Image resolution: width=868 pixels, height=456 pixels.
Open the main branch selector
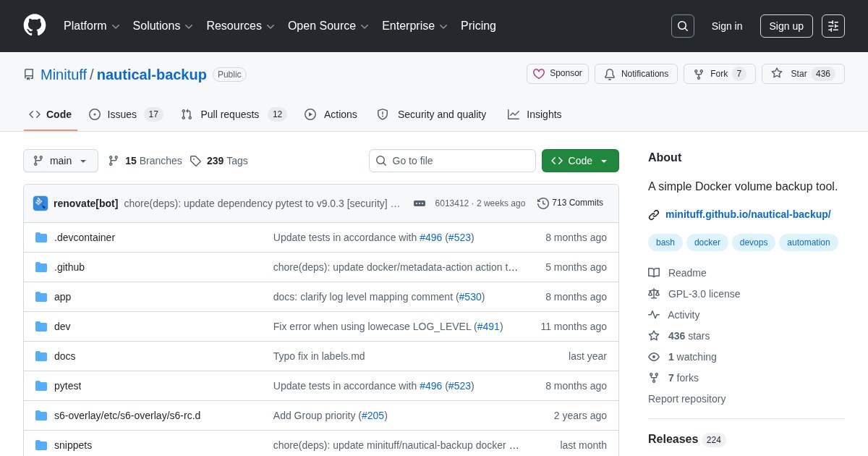(61, 161)
